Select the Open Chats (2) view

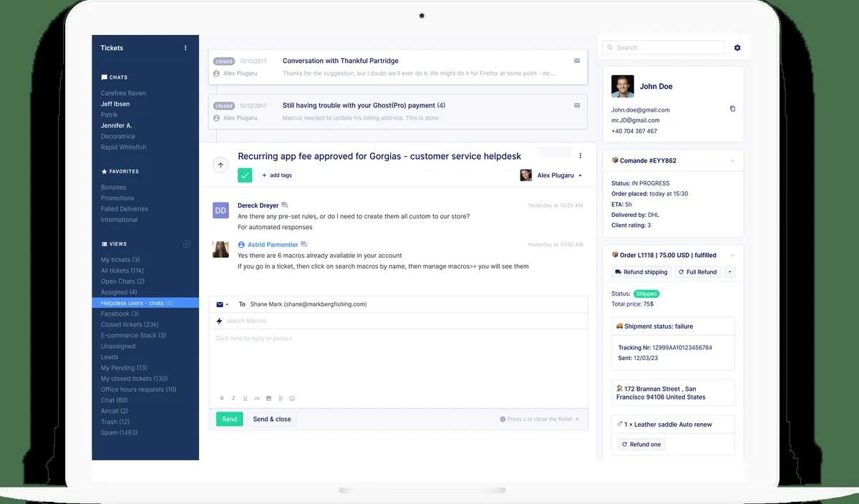tap(123, 281)
